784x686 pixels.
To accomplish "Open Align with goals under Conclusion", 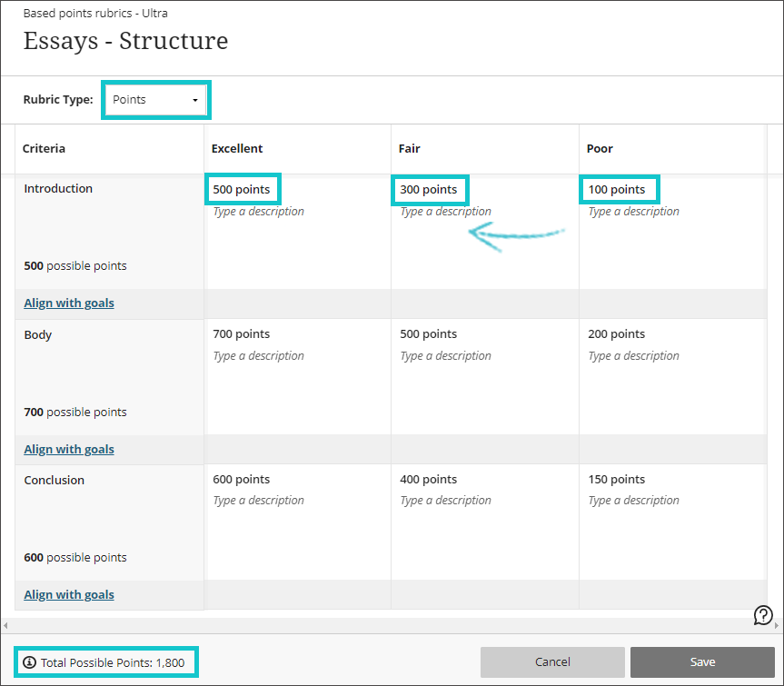I will coord(69,594).
